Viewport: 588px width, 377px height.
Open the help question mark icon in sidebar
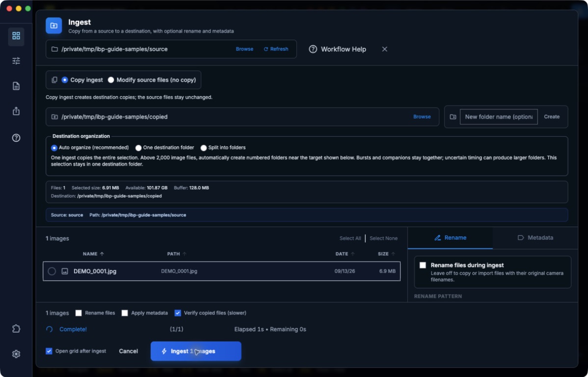pos(16,137)
